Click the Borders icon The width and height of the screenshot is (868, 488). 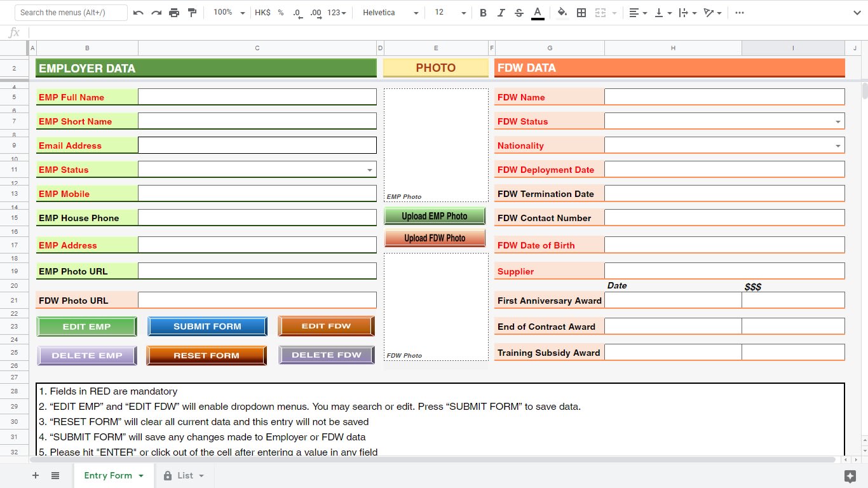(x=581, y=12)
